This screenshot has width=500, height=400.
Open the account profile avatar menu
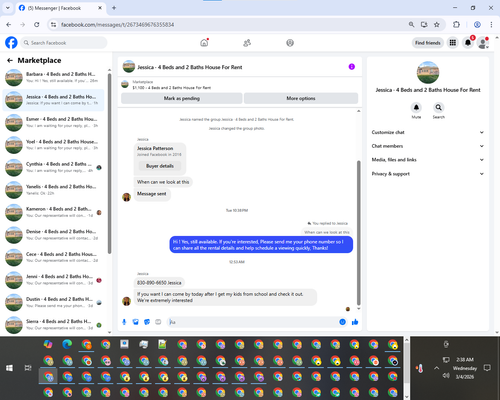483,43
